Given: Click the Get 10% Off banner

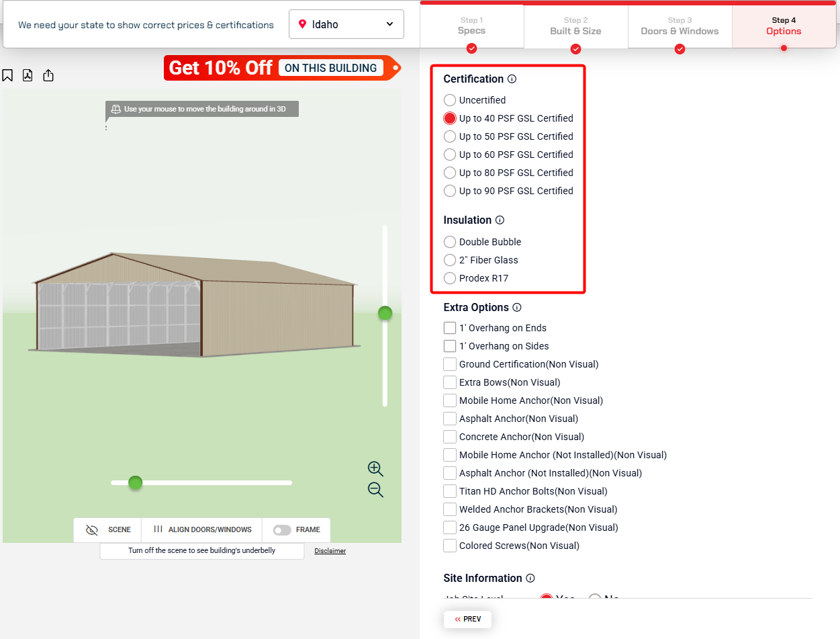Looking at the screenshot, I should pyautogui.click(x=282, y=68).
